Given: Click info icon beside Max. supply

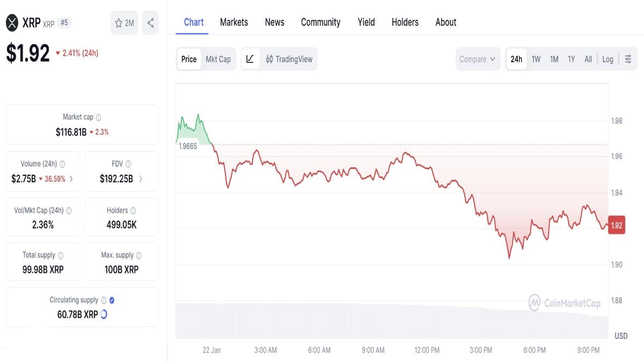Looking at the screenshot, I should 139,256.
